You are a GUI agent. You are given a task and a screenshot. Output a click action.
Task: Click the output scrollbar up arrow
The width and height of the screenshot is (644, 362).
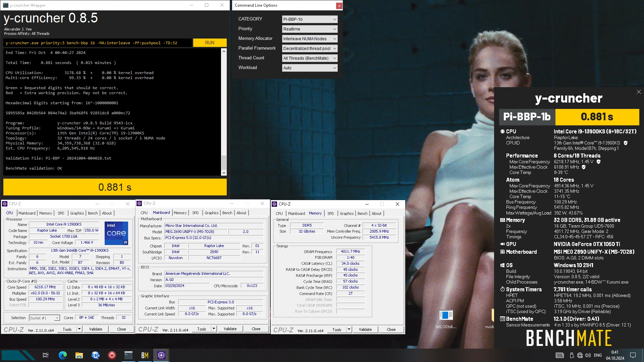point(224,52)
